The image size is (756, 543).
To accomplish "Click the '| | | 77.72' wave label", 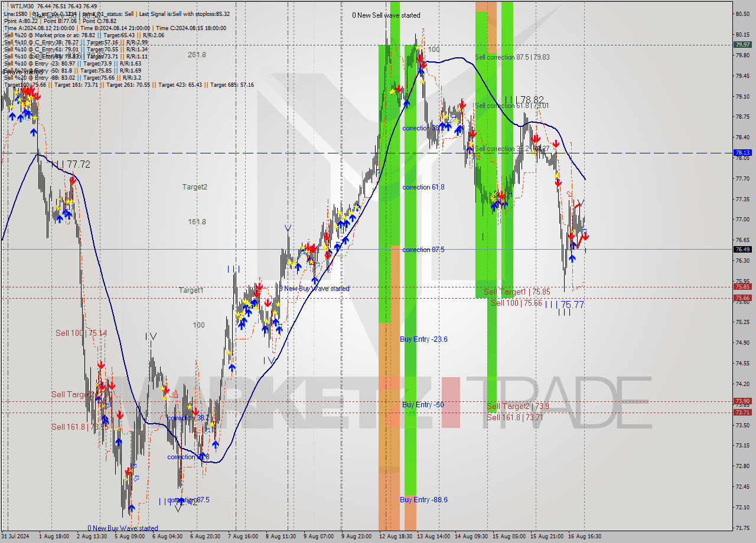I will click(x=70, y=164).
